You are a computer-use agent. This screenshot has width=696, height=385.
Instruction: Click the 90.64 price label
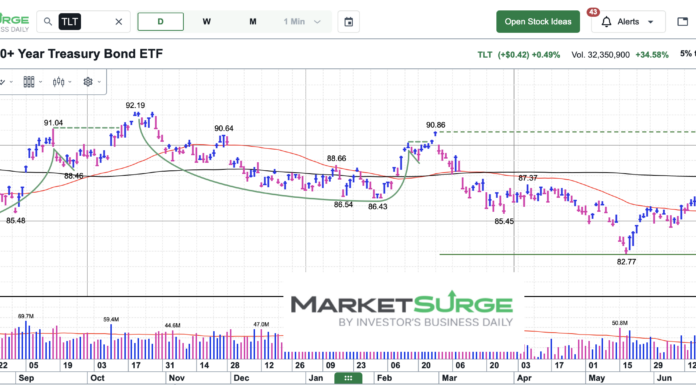point(224,128)
